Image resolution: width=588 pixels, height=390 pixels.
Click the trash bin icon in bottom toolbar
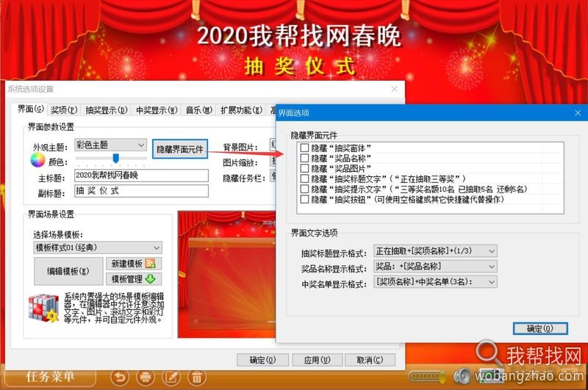[196, 377]
